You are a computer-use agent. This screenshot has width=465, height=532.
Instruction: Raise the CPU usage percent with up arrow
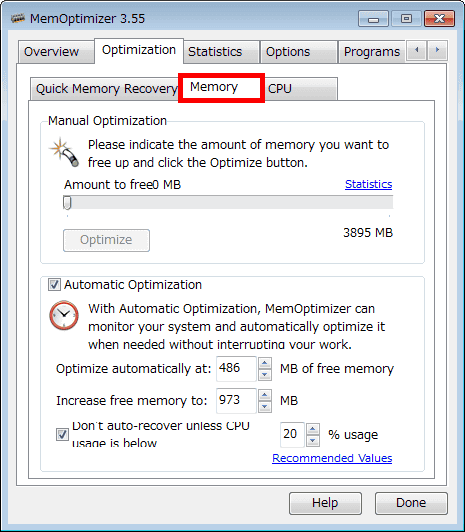click(313, 429)
